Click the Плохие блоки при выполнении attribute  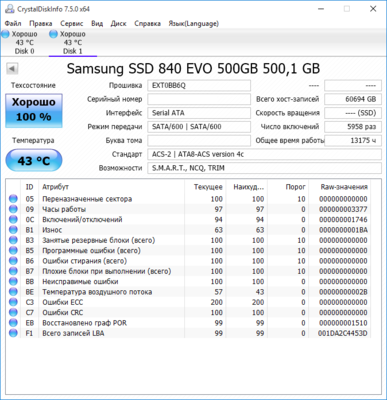[107, 271]
